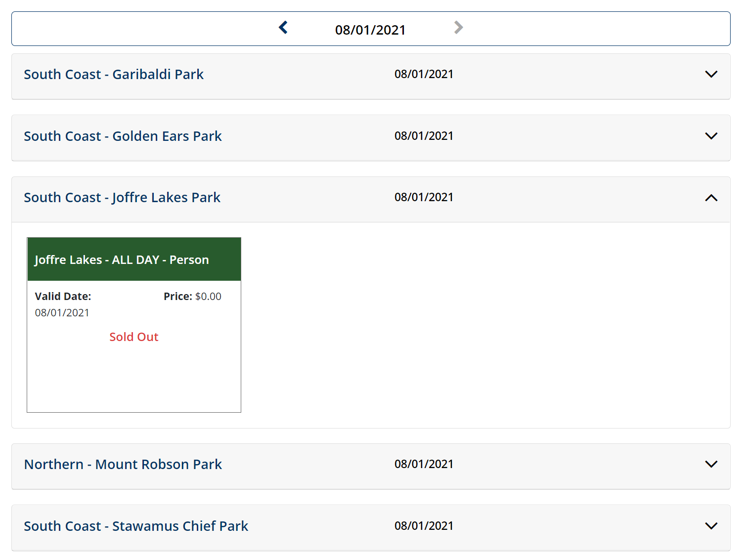741x560 pixels.
Task: Advance to next date using right arrow
Action: (x=458, y=28)
